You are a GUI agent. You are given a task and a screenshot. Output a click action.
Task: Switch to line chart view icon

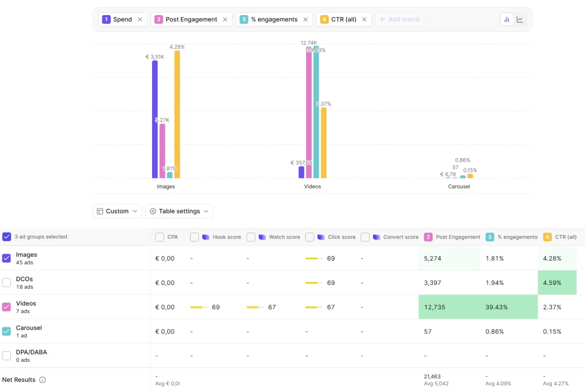click(x=520, y=19)
